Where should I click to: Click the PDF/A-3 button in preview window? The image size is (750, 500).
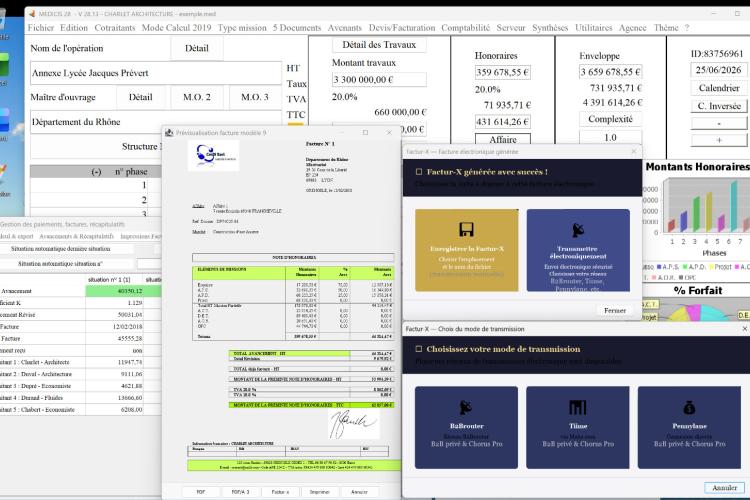[x=240, y=492]
